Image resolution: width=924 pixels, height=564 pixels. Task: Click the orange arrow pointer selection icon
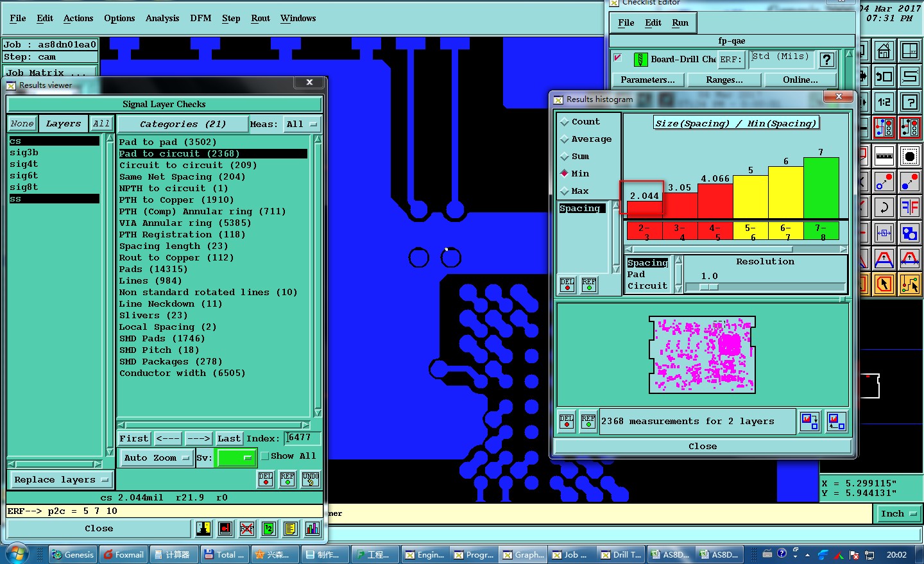point(884,284)
